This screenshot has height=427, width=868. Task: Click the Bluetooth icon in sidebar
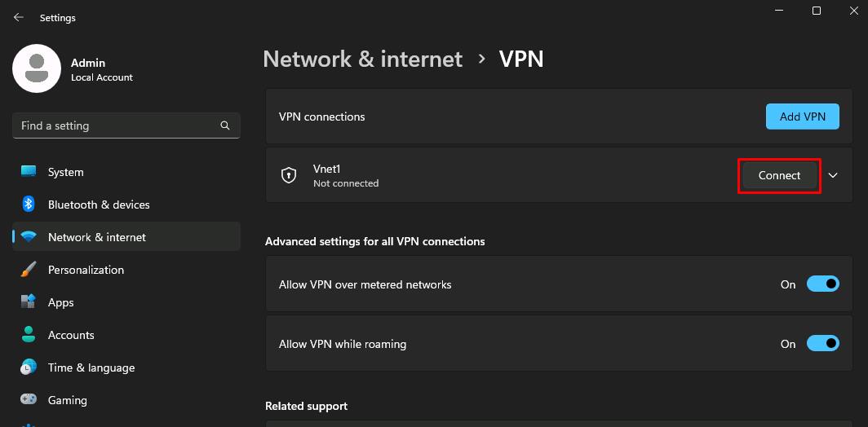pos(29,205)
